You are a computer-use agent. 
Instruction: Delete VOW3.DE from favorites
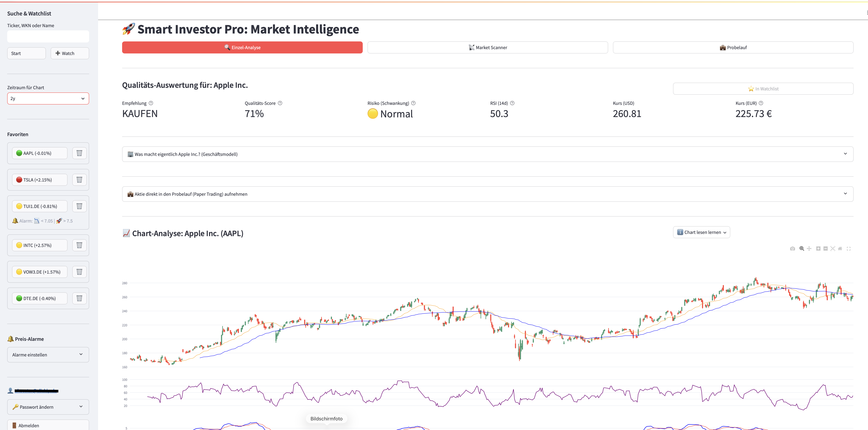(80, 272)
